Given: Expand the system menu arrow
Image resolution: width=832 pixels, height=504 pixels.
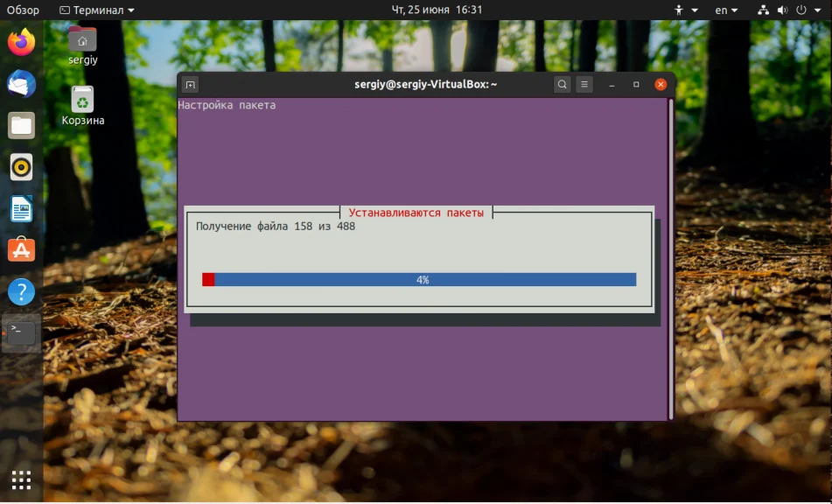Looking at the screenshot, I should [818, 10].
